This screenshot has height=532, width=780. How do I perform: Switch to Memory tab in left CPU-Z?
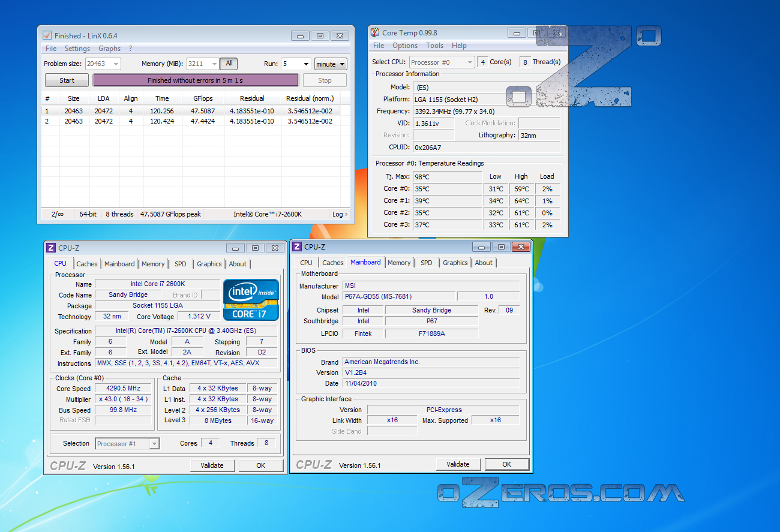click(x=153, y=264)
